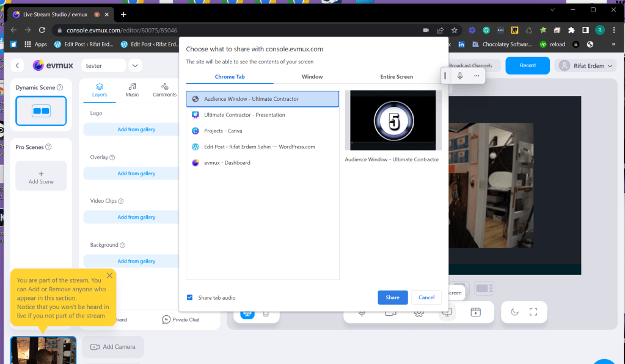Select your camera participant thumbnail
This screenshot has height=364, width=625.
tap(43, 350)
